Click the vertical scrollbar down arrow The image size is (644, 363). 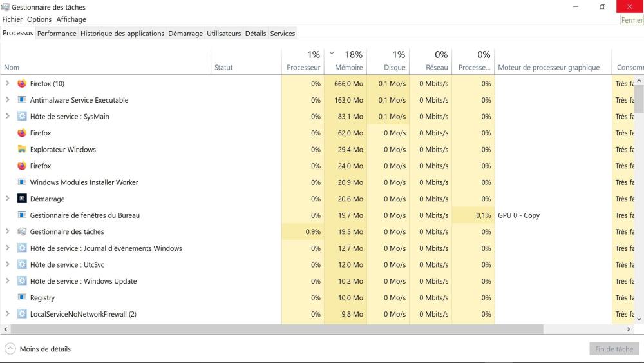pos(639,319)
